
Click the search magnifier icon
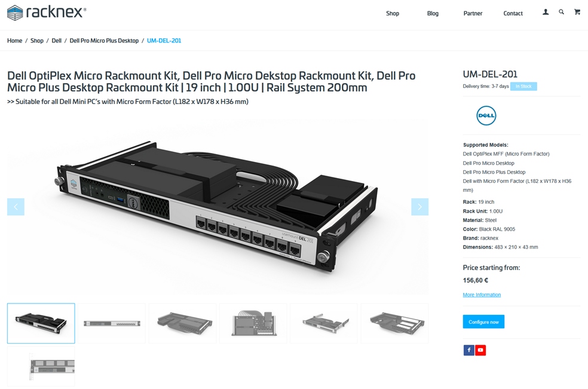(x=561, y=12)
